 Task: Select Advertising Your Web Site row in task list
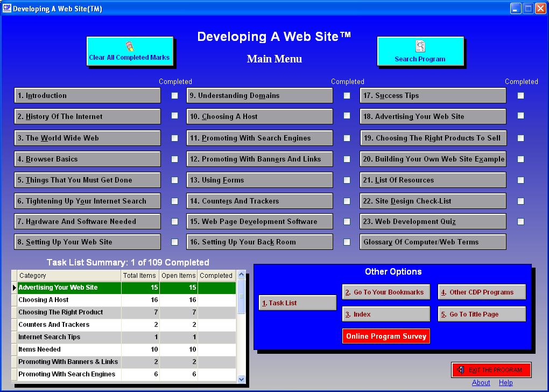point(126,288)
